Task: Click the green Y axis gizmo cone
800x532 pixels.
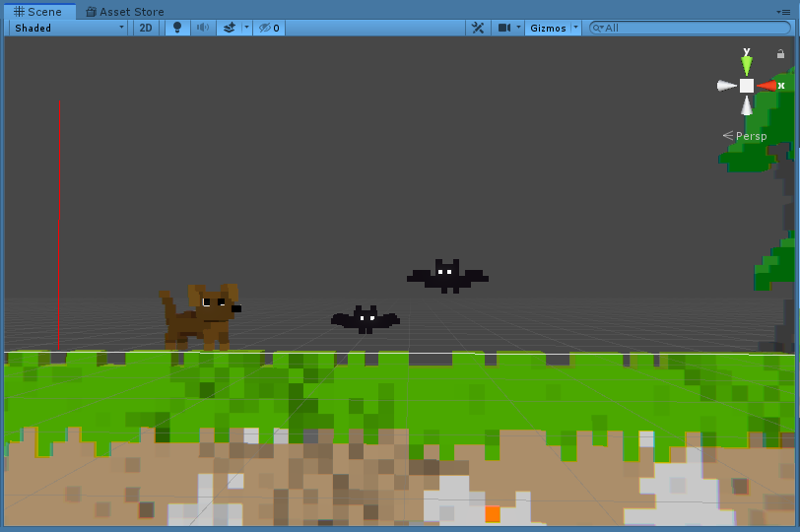Action: coord(747,65)
